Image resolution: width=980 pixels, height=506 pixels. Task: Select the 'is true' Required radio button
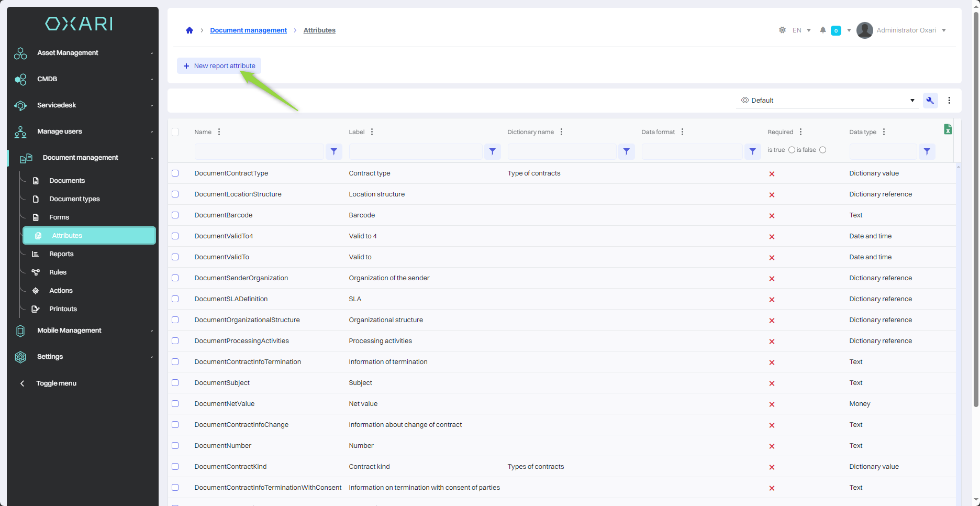pyautogui.click(x=792, y=150)
